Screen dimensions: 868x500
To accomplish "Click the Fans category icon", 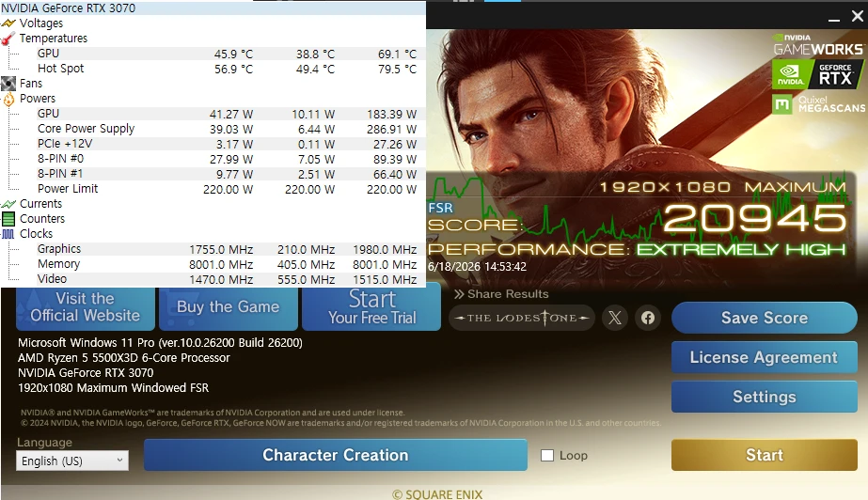I will point(8,84).
